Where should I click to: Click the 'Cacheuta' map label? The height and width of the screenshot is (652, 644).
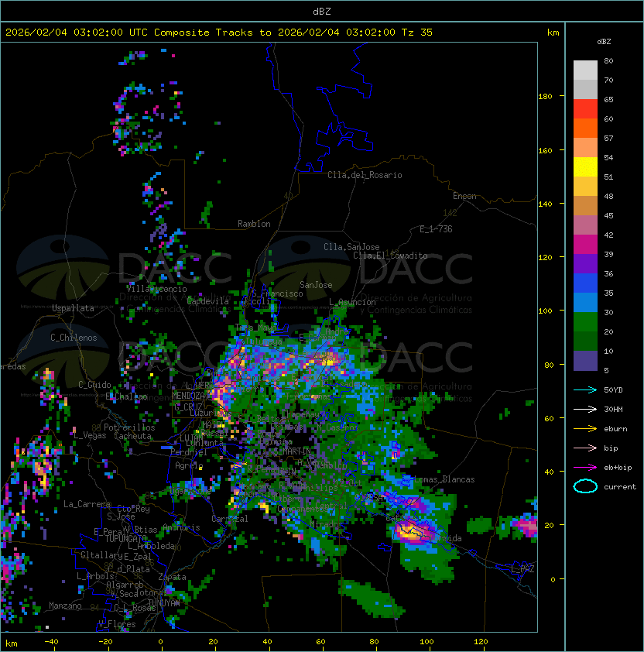point(132,436)
